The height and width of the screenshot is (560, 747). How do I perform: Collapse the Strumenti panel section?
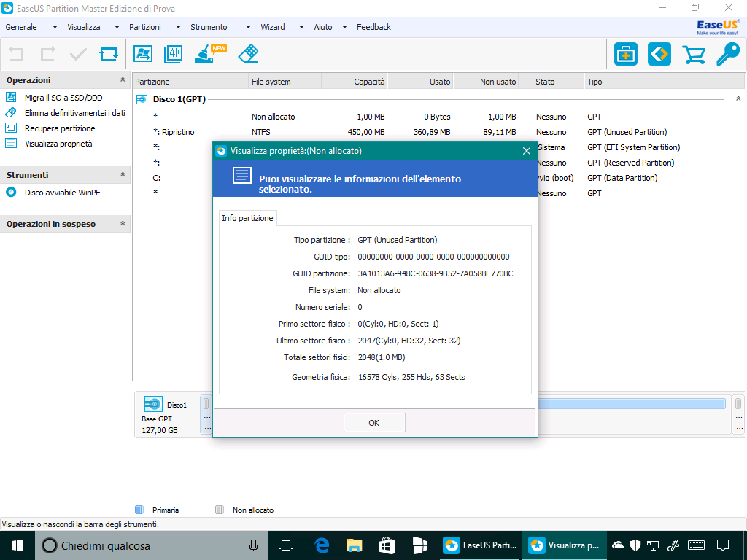(x=123, y=175)
